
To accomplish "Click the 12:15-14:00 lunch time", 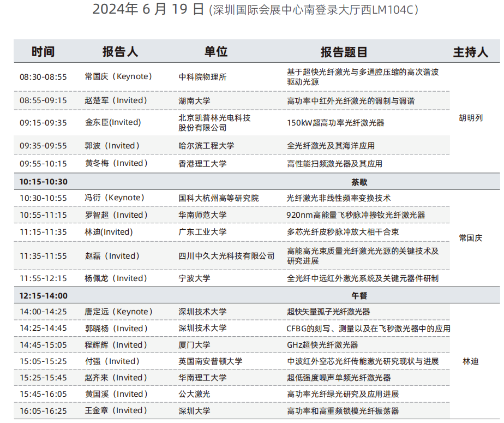I will [44, 296].
